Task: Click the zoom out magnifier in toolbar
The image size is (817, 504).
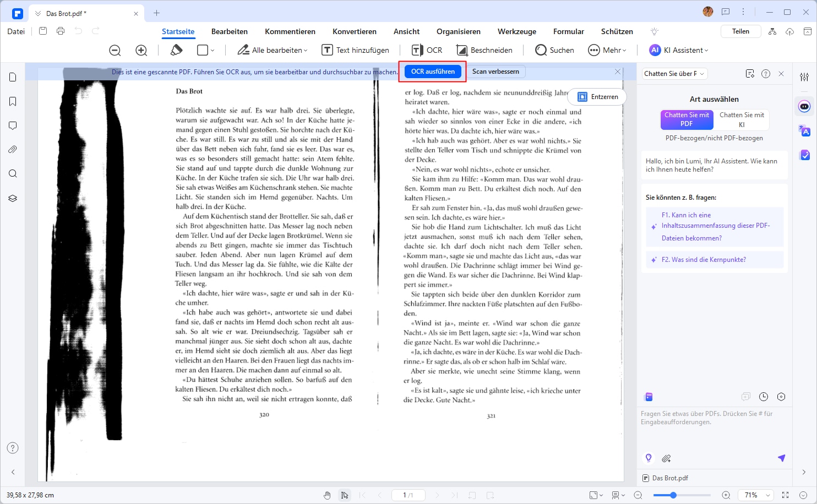Action: [115, 50]
